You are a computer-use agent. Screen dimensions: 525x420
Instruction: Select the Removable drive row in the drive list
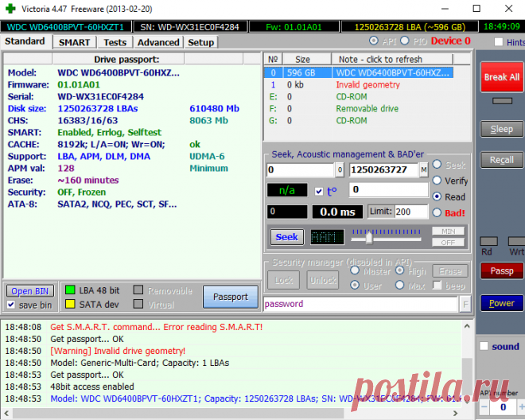click(x=367, y=109)
